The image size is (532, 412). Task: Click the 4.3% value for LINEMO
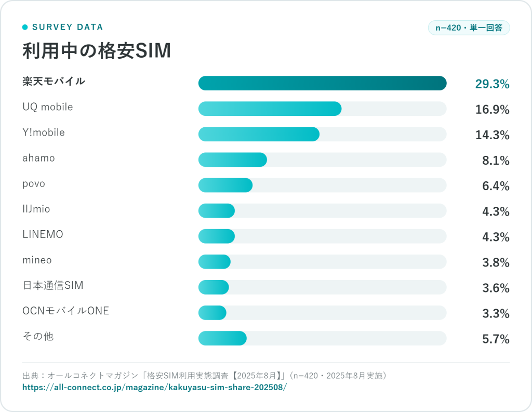click(496, 237)
